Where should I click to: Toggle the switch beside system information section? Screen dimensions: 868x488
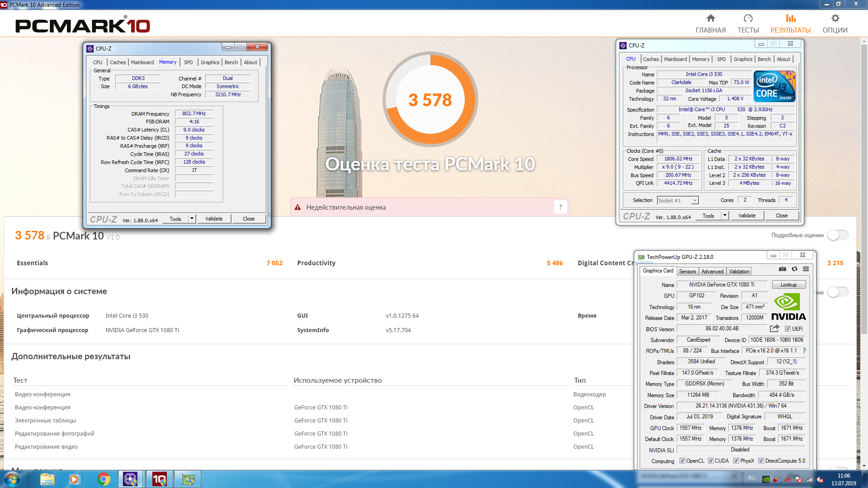pos(838,292)
